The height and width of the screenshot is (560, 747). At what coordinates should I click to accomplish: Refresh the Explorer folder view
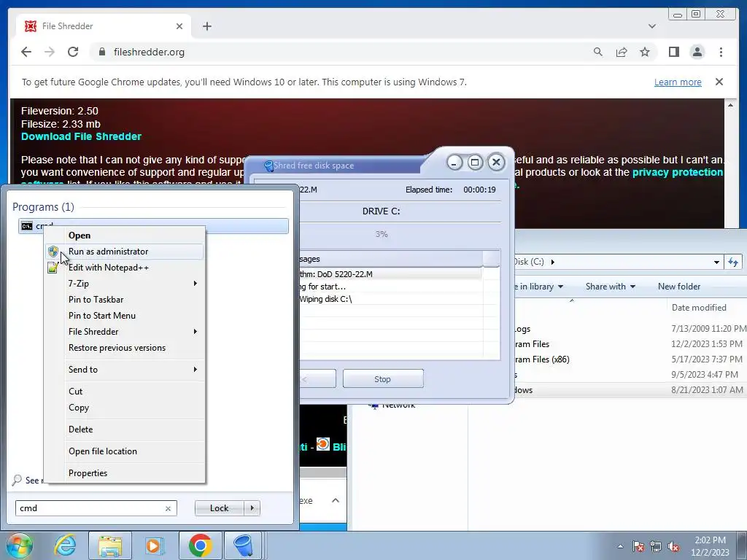point(732,262)
